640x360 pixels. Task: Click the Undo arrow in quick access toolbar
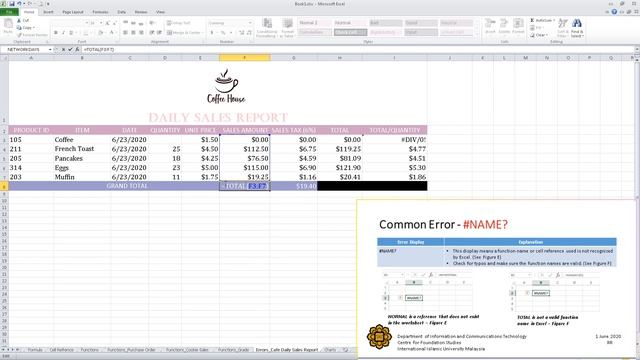click(x=19, y=4)
